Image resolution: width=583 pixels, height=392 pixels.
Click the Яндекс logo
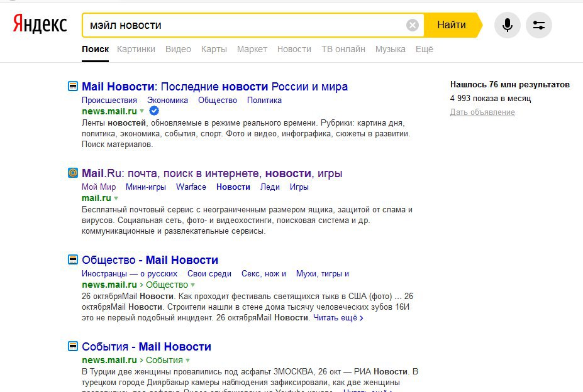click(x=40, y=24)
